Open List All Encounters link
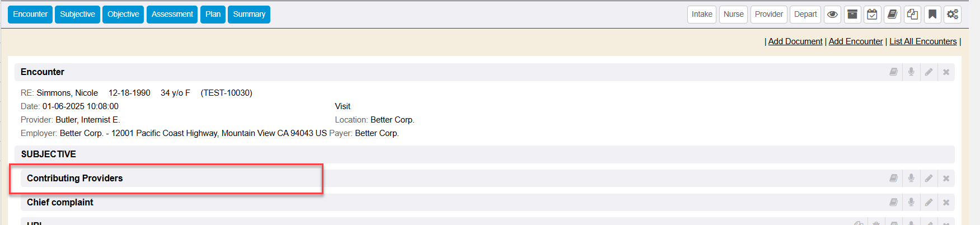980x225 pixels. coord(923,41)
